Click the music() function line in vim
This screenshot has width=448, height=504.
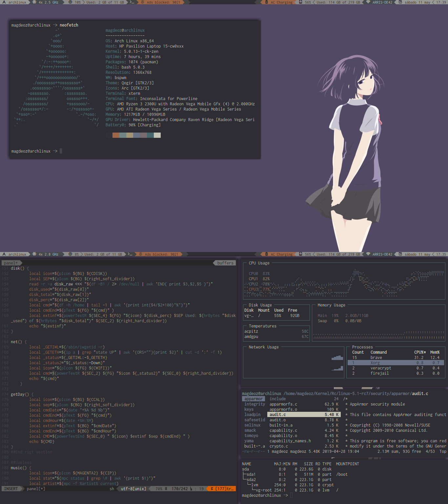[x=21, y=468]
